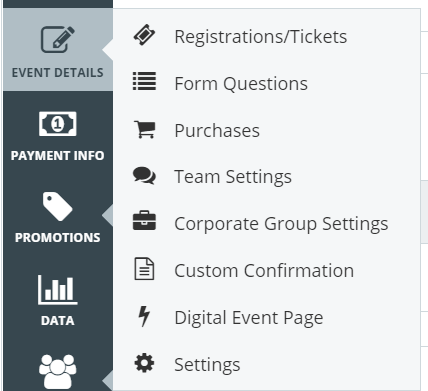Click the shopping cart Purchases icon

tap(145, 129)
